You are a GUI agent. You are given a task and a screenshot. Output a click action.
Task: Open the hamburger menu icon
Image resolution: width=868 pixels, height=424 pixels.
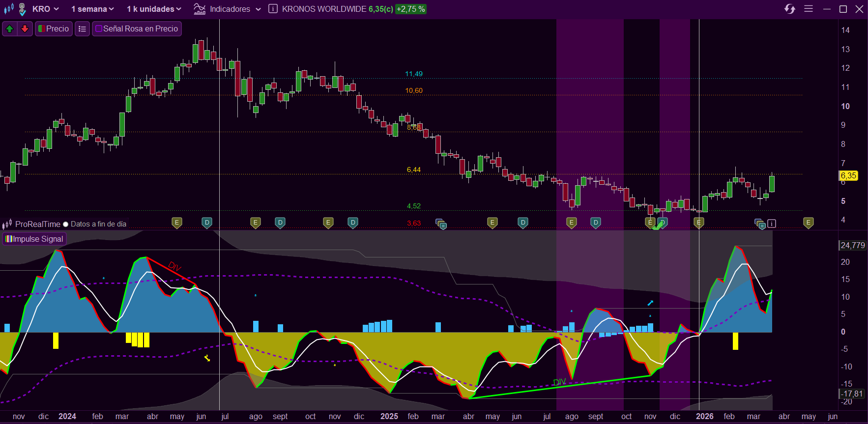[809, 9]
